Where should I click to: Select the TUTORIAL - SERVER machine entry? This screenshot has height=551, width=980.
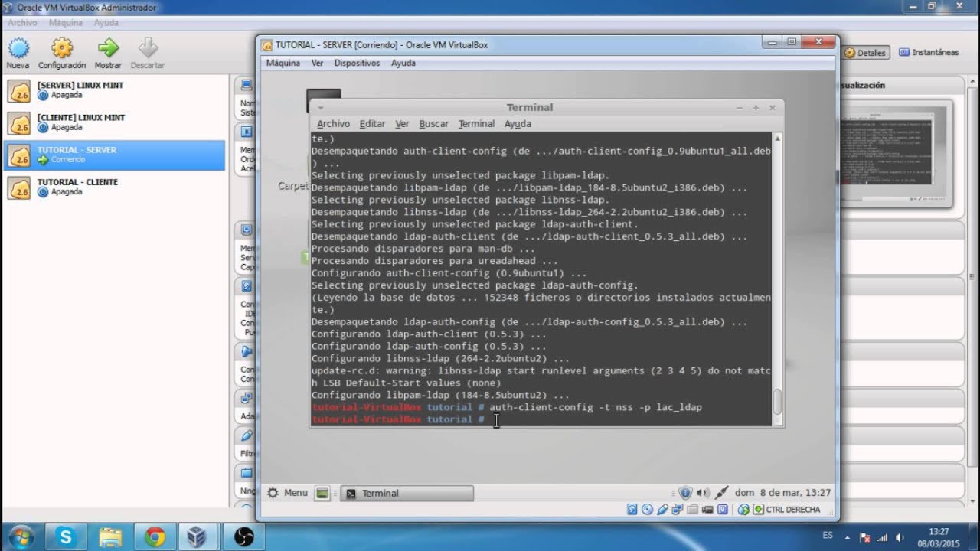click(114, 155)
